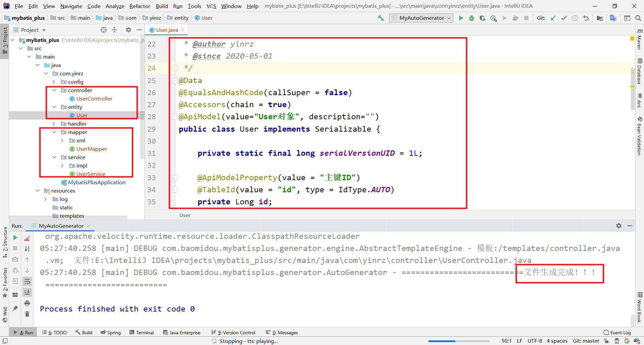Expand the handler folder

[54, 124]
